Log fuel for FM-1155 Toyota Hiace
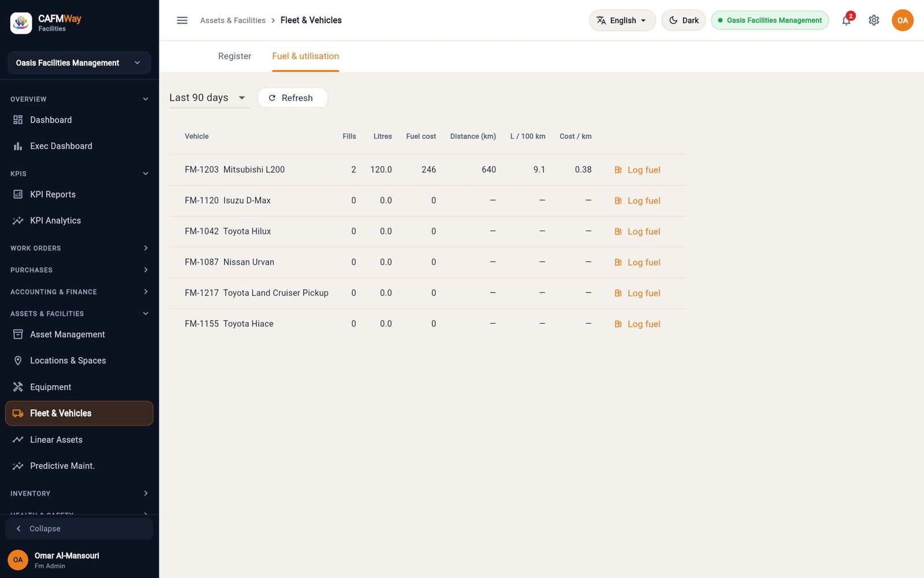Image resolution: width=924 pixels, height=578 pixels. coord(637,324)
